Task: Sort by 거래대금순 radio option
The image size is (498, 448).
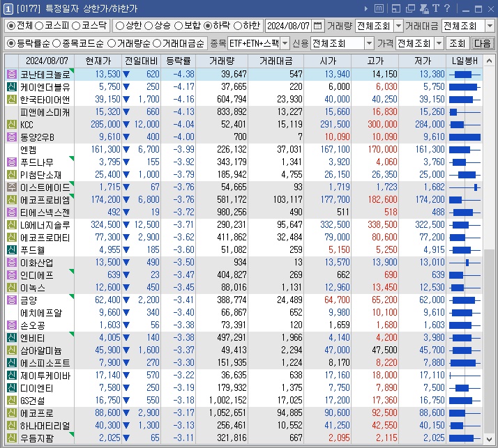Action: pos(157,43)
